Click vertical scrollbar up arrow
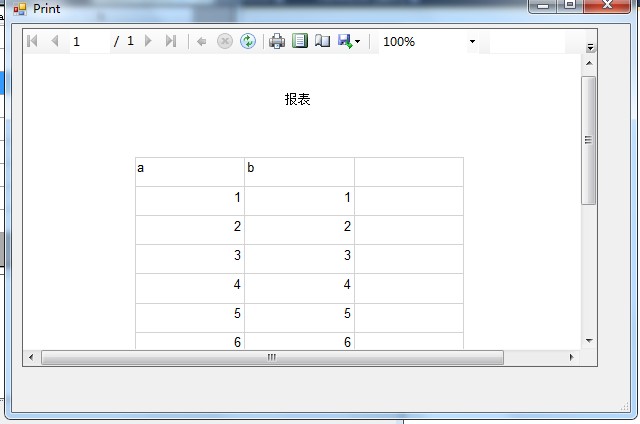 coord(589,63)
